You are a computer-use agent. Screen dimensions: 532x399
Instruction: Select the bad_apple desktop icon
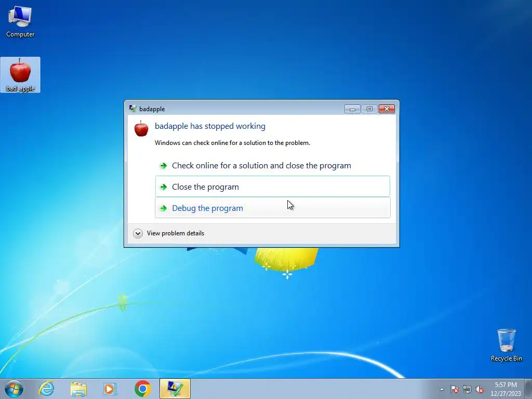[x=20, y=75]
